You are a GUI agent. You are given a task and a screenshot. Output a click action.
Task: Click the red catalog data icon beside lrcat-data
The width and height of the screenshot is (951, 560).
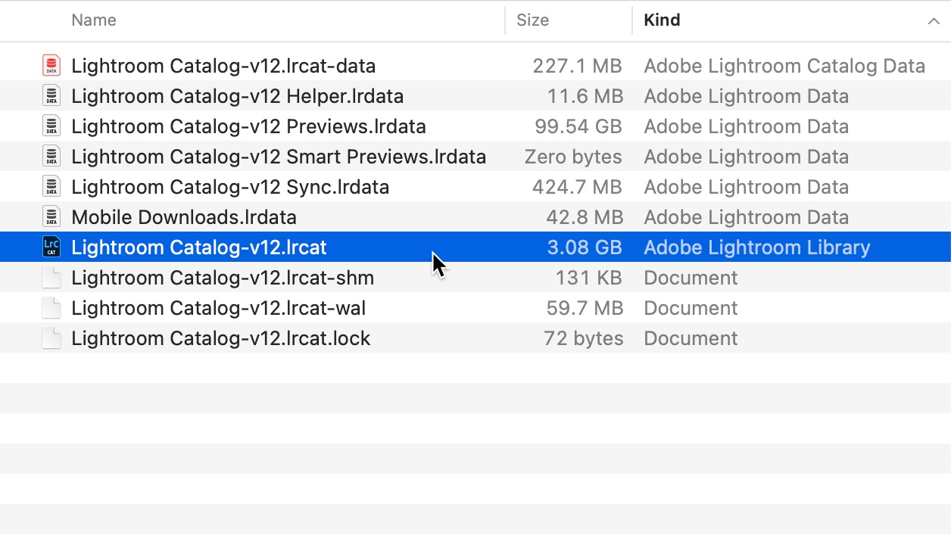(x=51, y=65)
